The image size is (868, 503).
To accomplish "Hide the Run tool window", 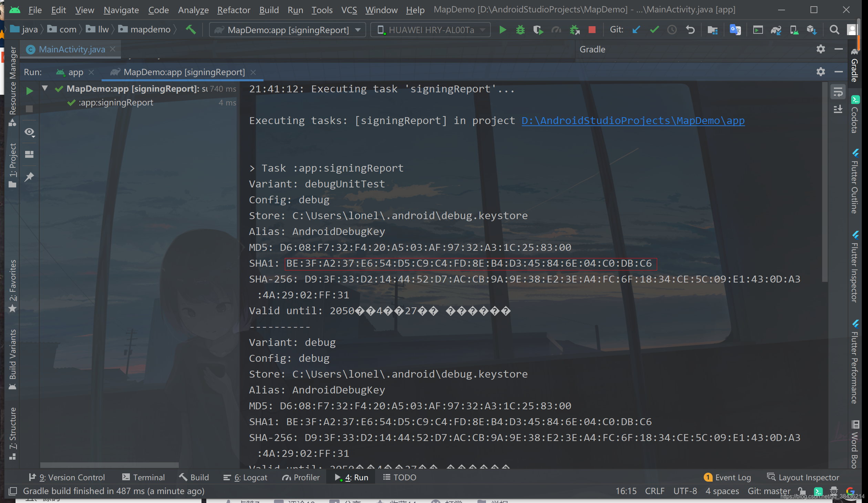I will [838, 72].
